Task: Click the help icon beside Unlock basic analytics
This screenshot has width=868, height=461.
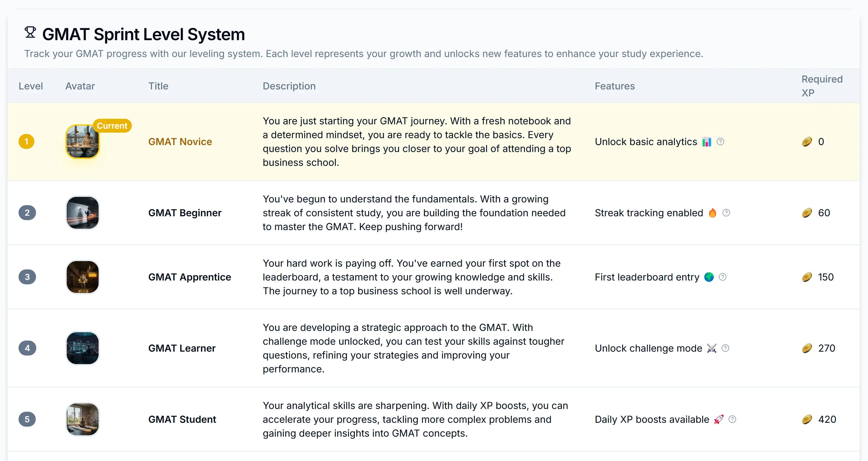Action: 720,141
